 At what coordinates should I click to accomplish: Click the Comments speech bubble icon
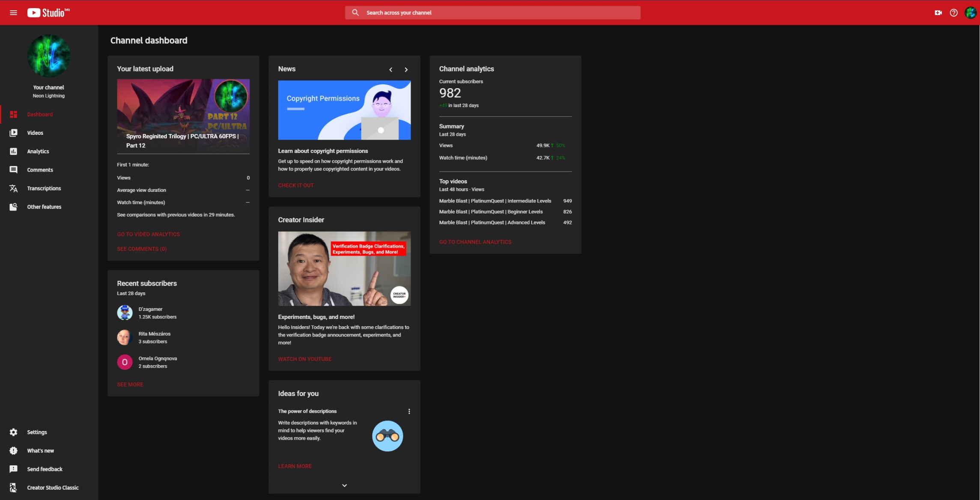pyautogui.click(x=13, y=170)
